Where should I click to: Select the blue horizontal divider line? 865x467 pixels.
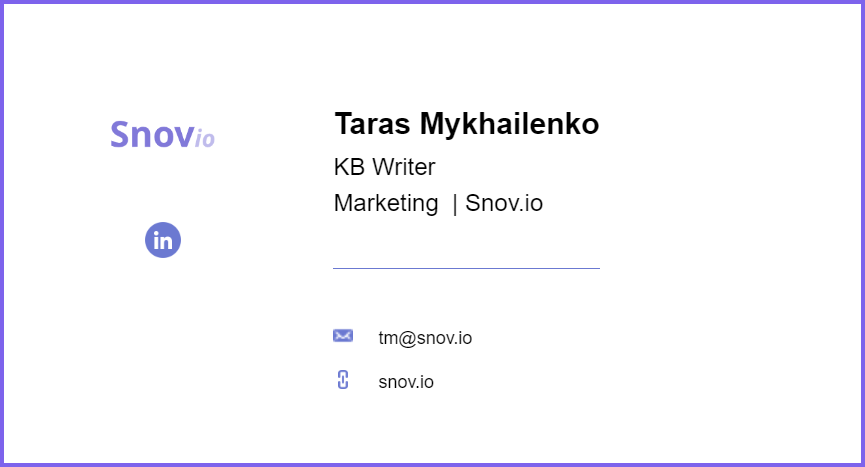(x=466, y=269)
